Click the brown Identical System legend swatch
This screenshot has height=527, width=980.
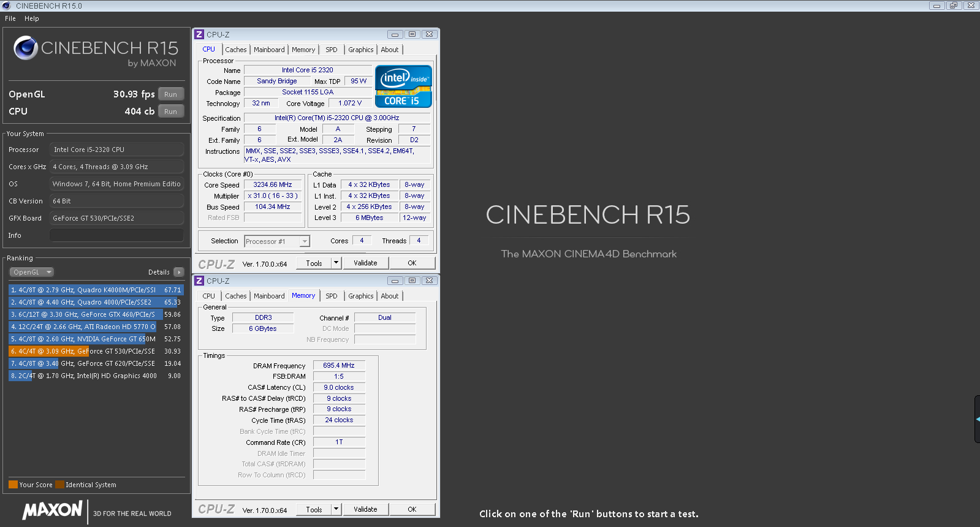point(59,485)
